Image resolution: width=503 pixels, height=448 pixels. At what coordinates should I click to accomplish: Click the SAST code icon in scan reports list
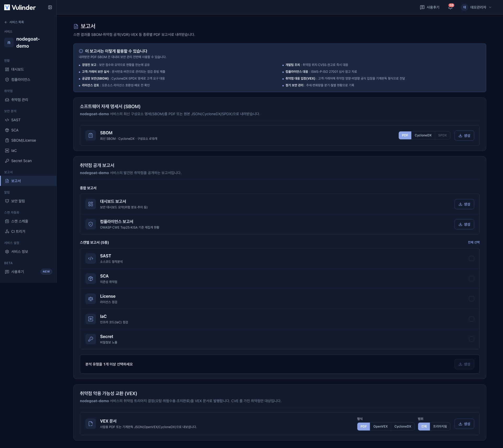(91, 258)
